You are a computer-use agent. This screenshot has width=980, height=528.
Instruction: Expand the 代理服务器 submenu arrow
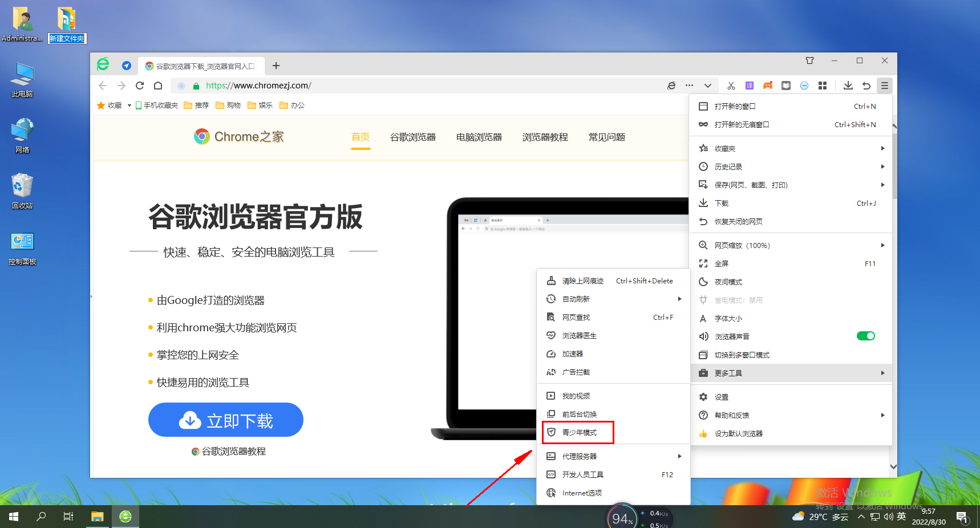coord(679,456)
